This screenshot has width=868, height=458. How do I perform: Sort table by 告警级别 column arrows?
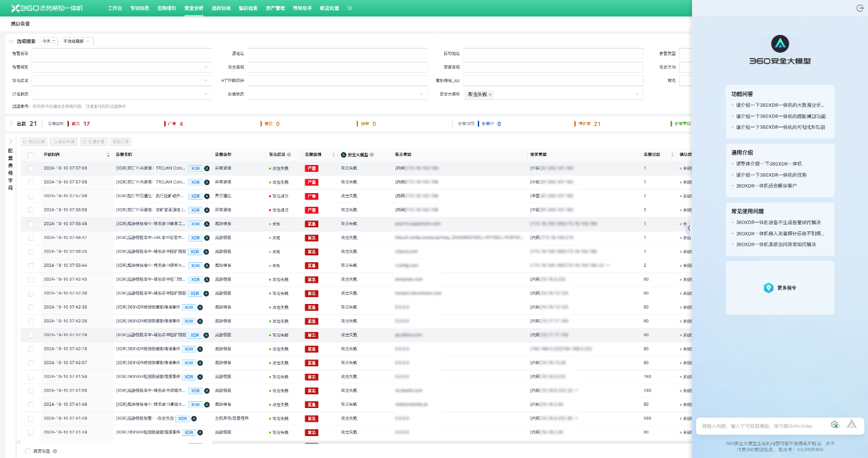coord(333,155)
